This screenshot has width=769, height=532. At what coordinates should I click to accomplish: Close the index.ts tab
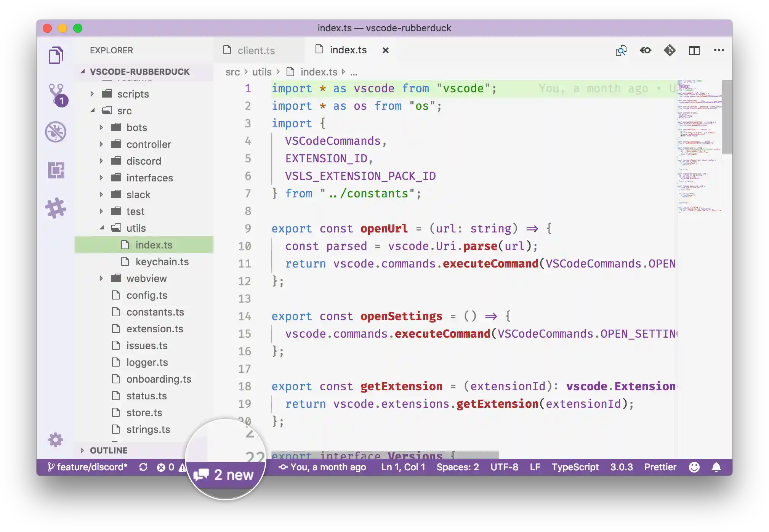(386, 50)
